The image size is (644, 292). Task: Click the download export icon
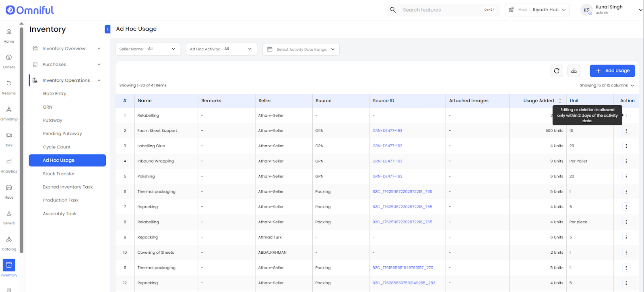574,71
